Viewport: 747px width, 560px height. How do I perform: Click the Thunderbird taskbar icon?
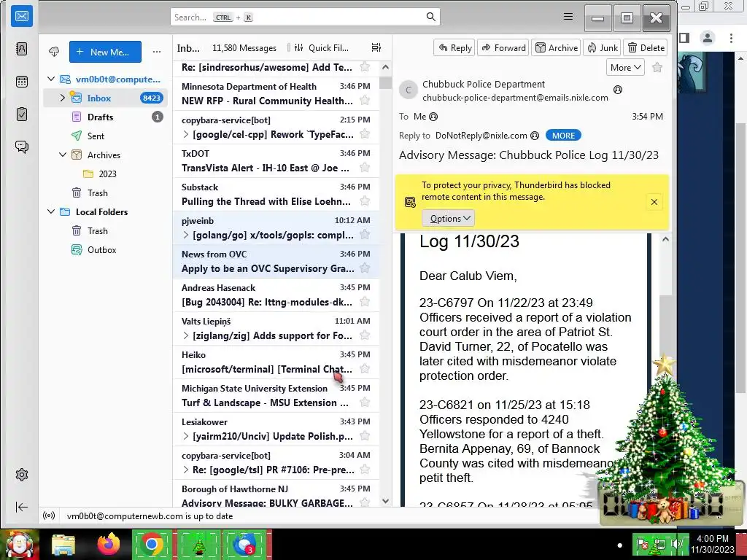pos(246,544)
